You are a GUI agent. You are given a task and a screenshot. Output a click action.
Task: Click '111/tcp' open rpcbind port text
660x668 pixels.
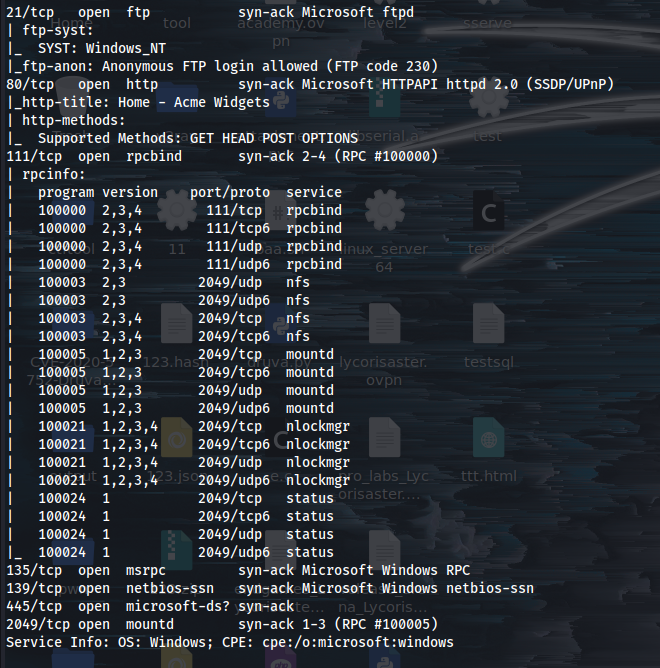tap(34, 156)
